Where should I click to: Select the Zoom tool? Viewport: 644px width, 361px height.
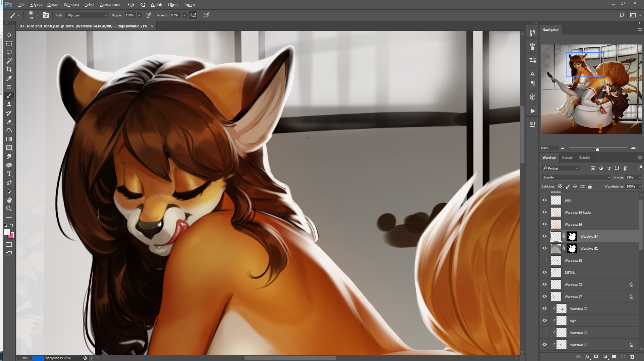[x=9, y=209]
